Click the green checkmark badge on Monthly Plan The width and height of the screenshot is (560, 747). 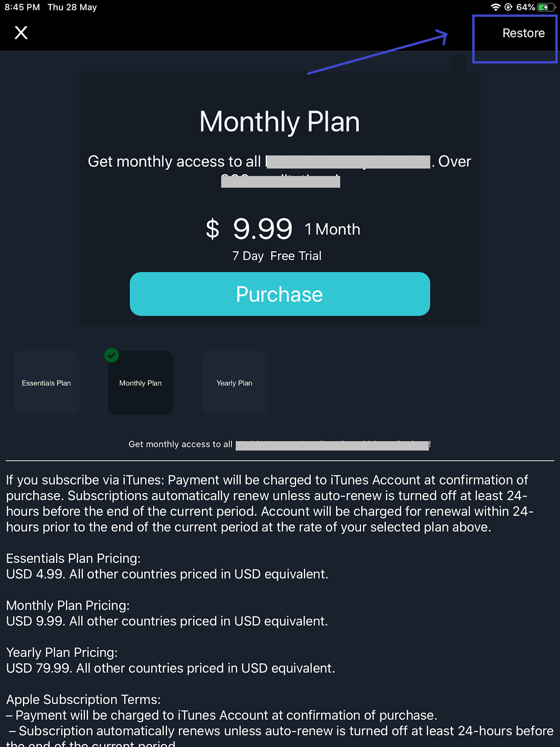(x=112, y=355)
